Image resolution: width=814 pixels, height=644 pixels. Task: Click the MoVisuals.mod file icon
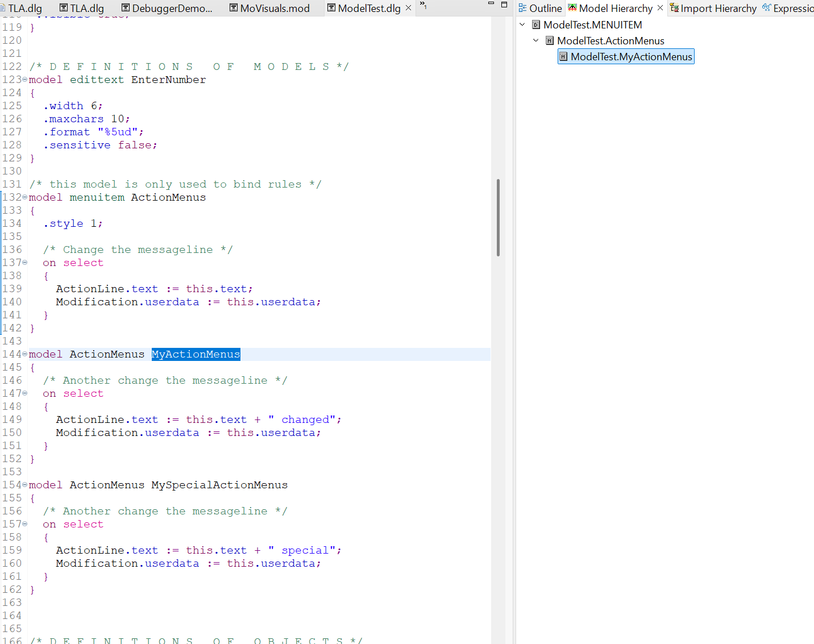coord(234,8)
